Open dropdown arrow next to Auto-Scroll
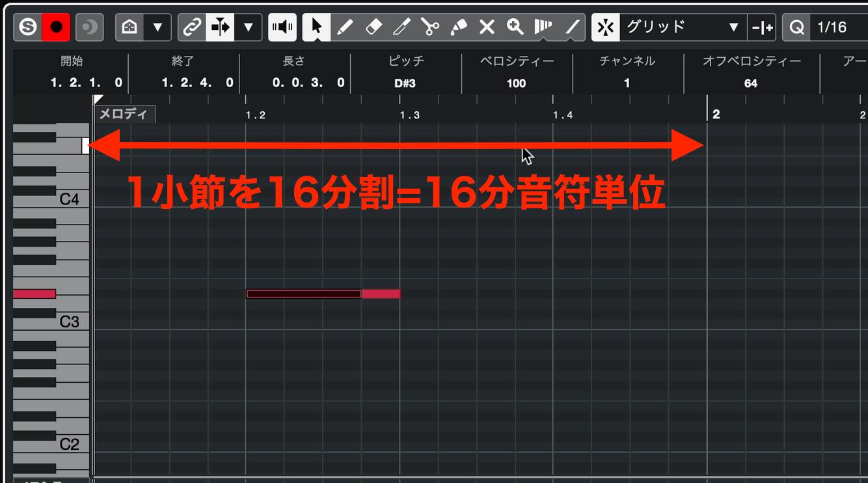 tap(249, 27)
